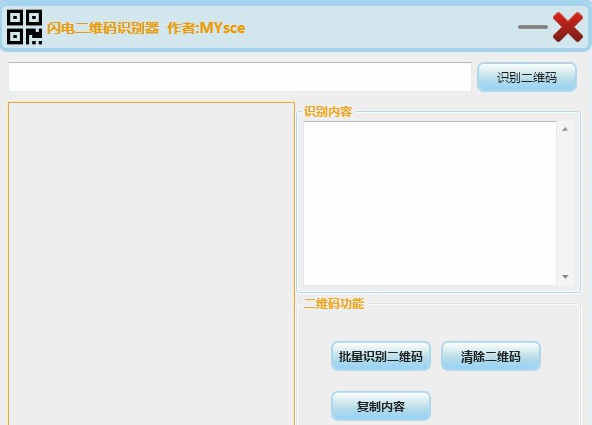
Task: Minimize the 闪电二维码识别器 window
Action: [x=533, y=27]
